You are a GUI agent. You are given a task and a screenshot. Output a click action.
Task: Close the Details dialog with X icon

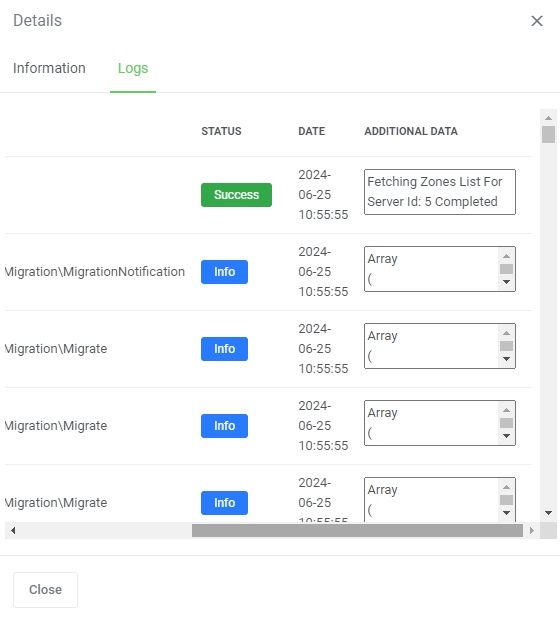point(537,21)
